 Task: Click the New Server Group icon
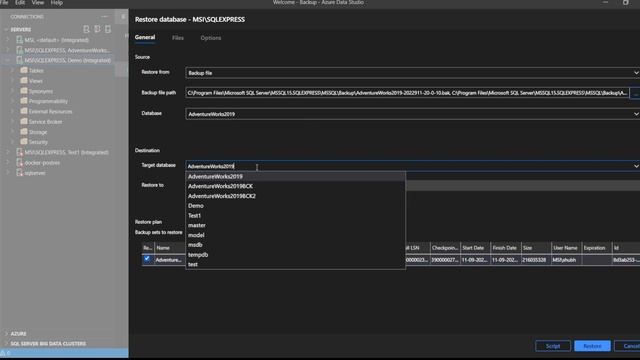(97, 29)
